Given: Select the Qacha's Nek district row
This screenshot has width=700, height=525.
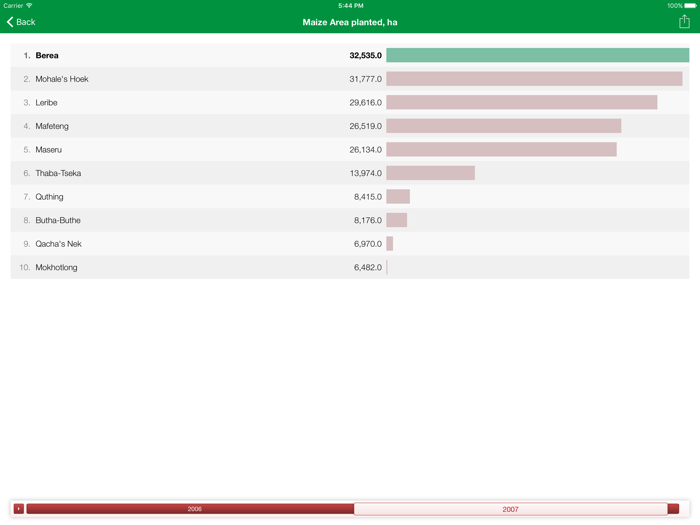Looking at the screenshot, I should (x=350, y=244).
